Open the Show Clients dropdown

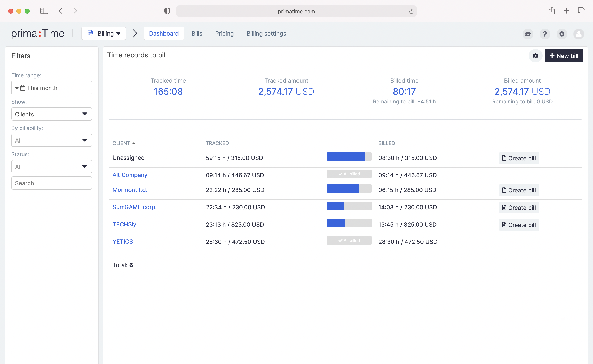coord(51,114)
